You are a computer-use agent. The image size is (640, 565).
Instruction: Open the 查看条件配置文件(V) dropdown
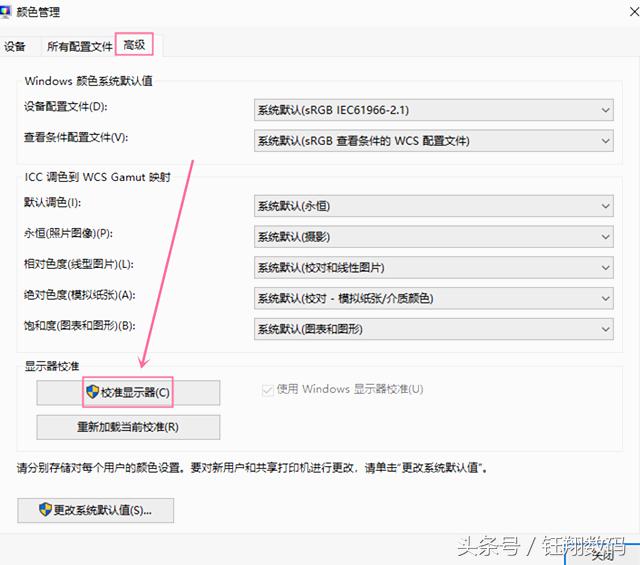433,141
